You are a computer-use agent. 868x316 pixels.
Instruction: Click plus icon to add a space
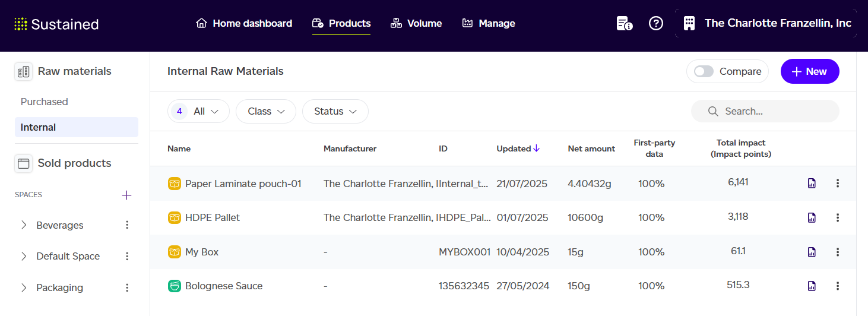[x=126, y=195]
